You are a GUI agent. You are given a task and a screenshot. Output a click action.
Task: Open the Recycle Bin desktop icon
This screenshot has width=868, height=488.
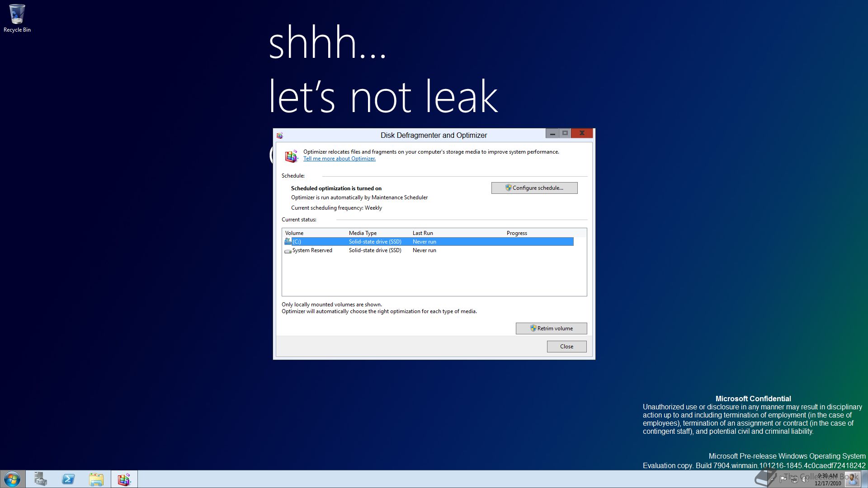pos(17,18)
